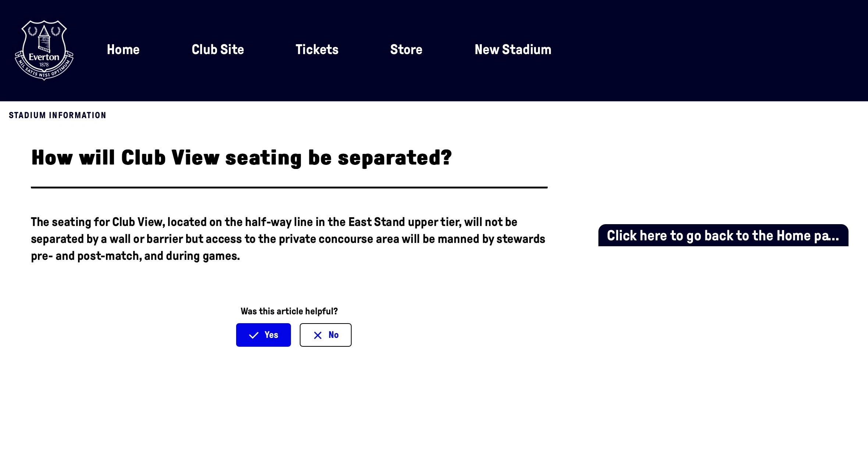Image resolution: width=868 pixels, height=459 pixels.
Task: Click the X icon in the No button
Action: pyautogui.click(x=318, y=335)
